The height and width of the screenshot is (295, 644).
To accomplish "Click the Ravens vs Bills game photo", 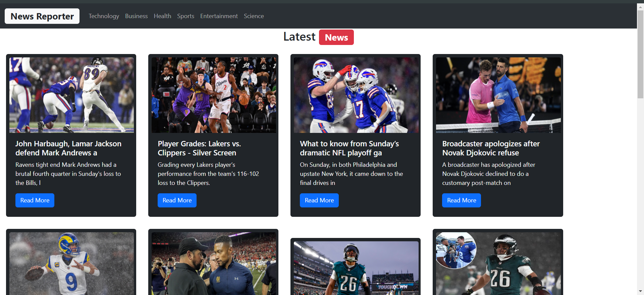I will coord(71,95).
